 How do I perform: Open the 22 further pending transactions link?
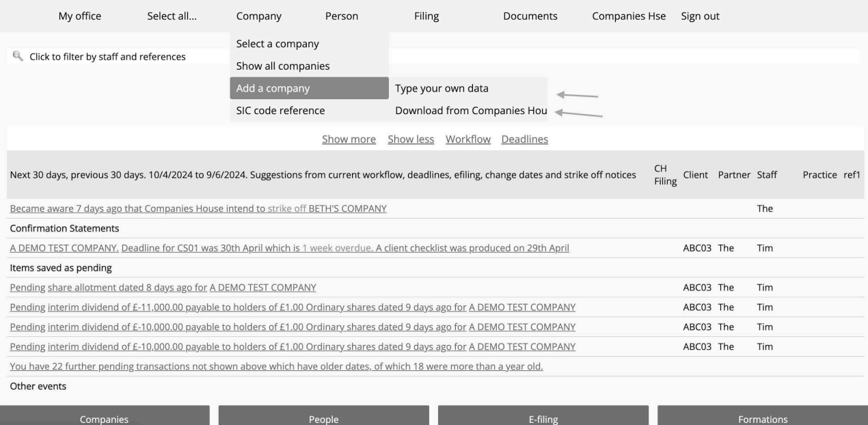tap(276, 366)
